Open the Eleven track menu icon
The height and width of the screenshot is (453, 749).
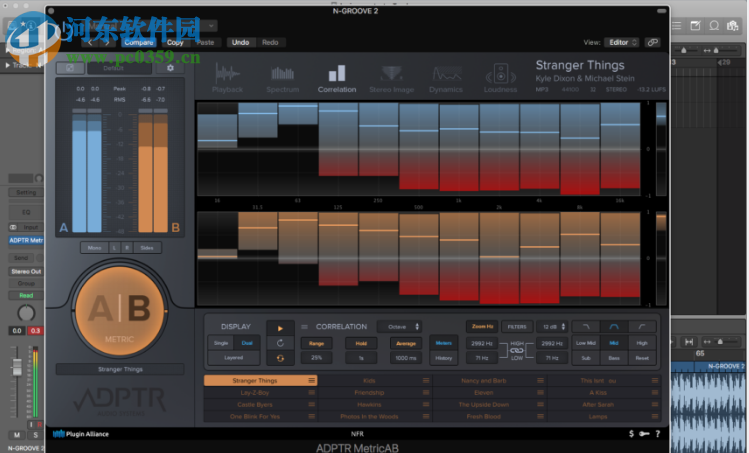coord(540,392)
